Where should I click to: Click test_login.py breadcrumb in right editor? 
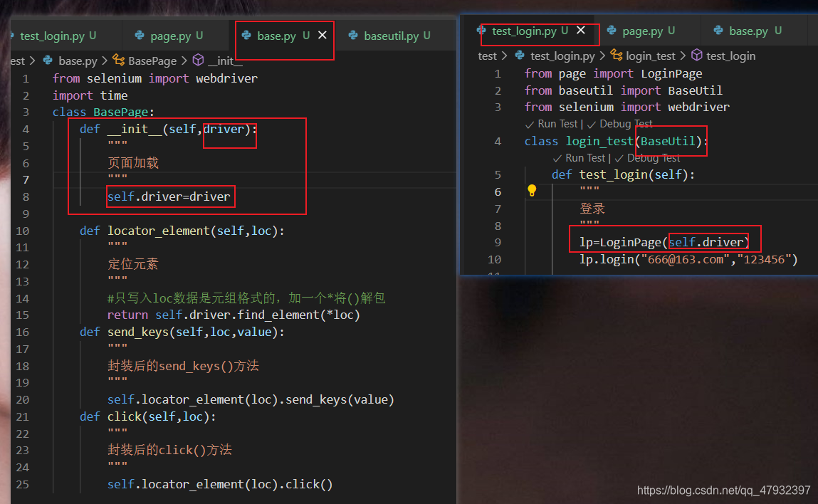click(562, 56)
